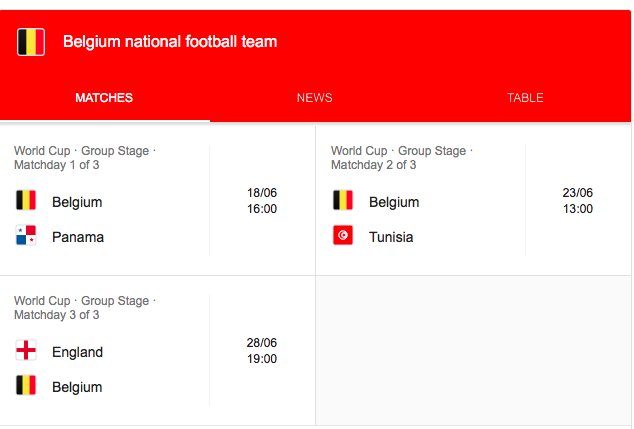Open the TABLE tab
Image resolution: width=634 pixels, height=429 pixels.
[525, 98]
